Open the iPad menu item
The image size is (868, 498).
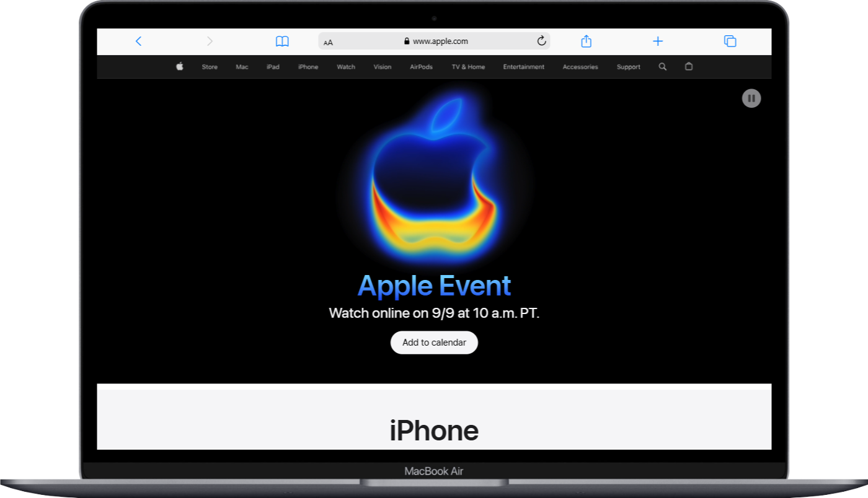pyautogui.click(x=273, y=67)
